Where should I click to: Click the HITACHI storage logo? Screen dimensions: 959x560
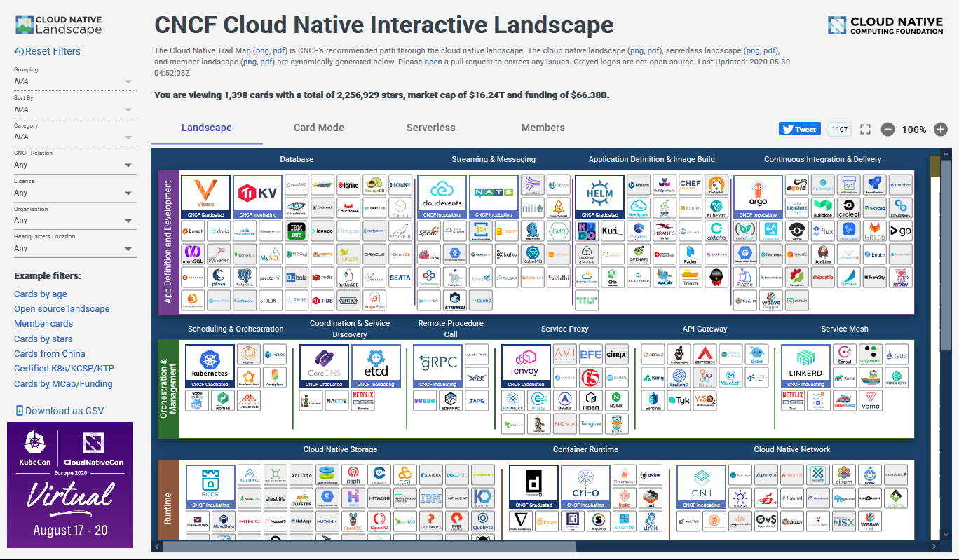(x=379, y=498)
